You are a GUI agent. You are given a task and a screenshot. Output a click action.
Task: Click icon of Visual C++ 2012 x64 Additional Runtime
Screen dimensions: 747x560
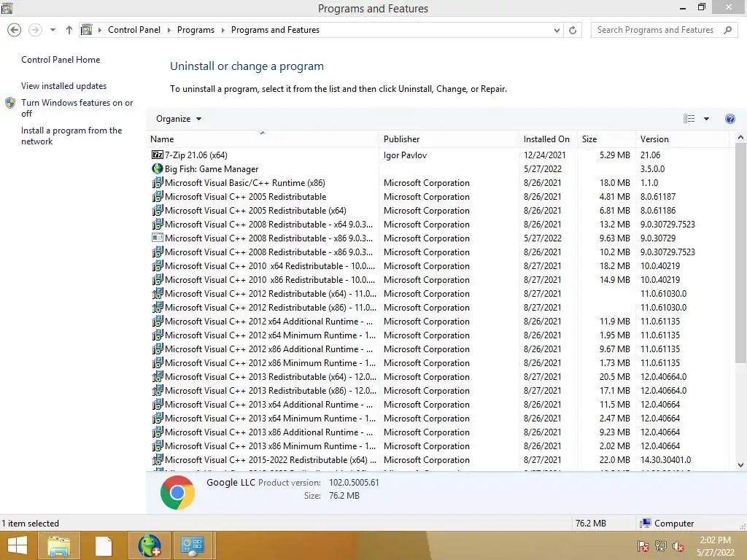coord(158,321)
